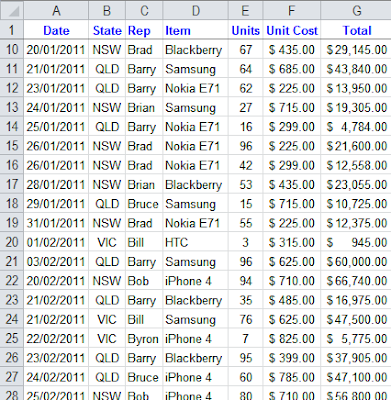
Task: Select column D header
Action: click(x=196, y=10)
